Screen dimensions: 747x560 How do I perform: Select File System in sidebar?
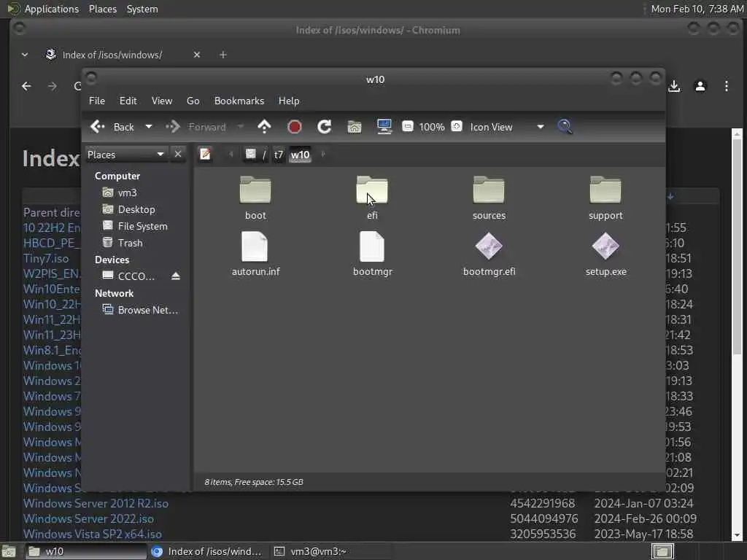[x=142, y=226]
